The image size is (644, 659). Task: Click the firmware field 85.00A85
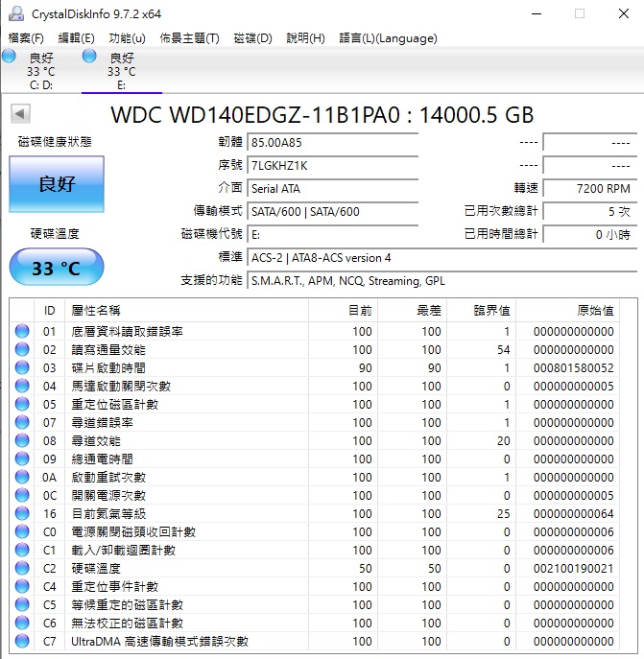tap(332, 143)
